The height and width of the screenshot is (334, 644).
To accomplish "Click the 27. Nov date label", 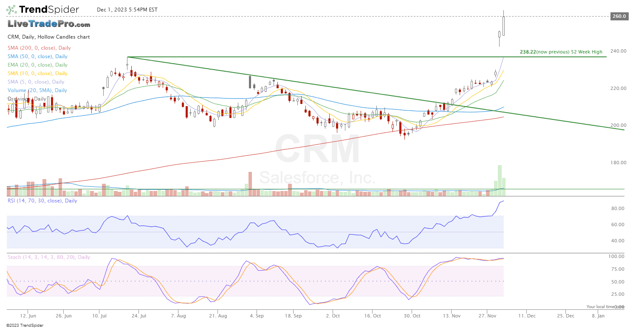I will [488, 316].
